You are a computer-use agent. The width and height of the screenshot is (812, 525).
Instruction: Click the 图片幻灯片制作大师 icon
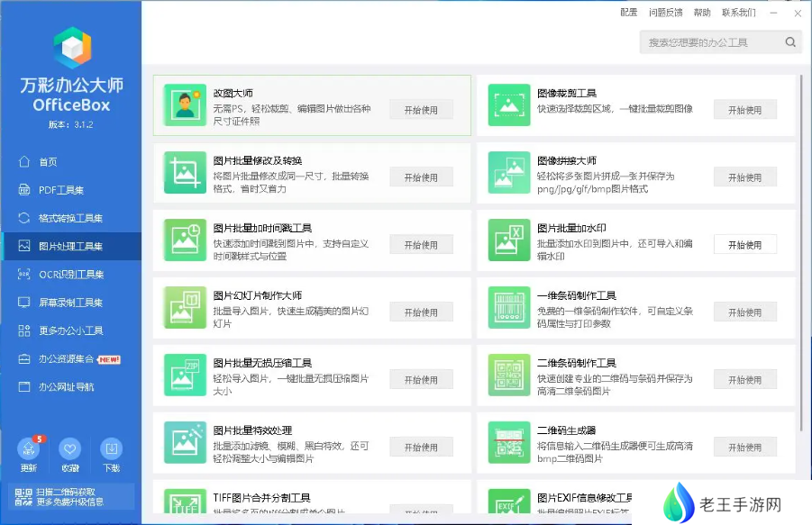[185, 308]
